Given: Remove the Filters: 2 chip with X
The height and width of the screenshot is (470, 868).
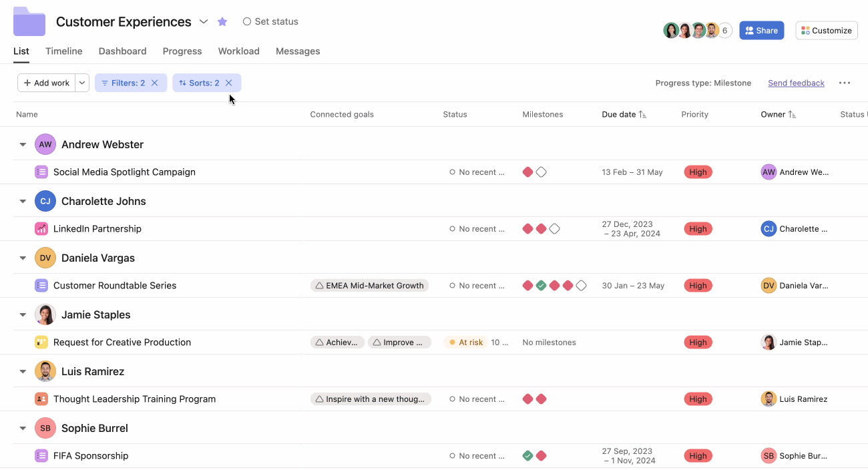Looking at the screenshot, I should click(155, 83).
